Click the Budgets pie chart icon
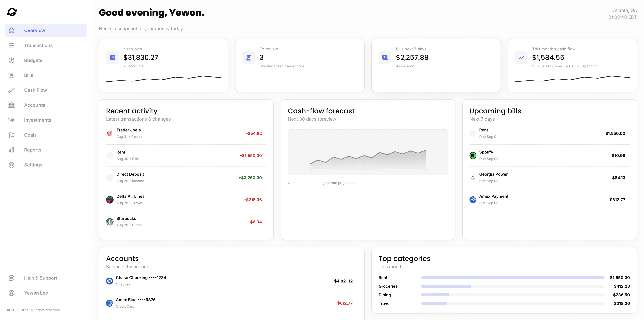644x320 pixels. point(12,60)
